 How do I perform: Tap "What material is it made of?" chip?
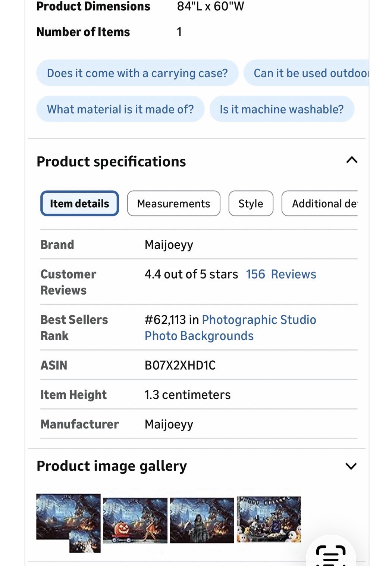click(x=120, y=109)
